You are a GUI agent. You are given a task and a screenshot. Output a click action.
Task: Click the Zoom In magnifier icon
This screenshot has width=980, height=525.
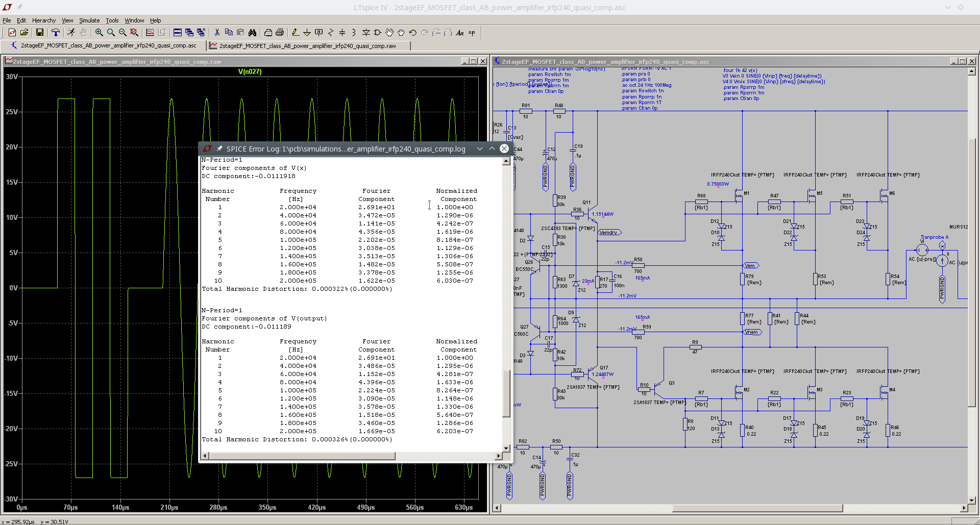[x=99, y=33]
